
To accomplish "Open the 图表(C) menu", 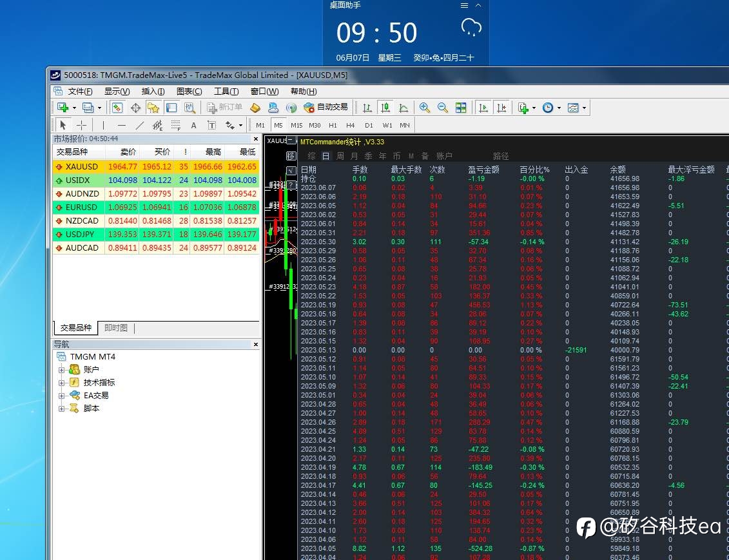I will 190,91.
